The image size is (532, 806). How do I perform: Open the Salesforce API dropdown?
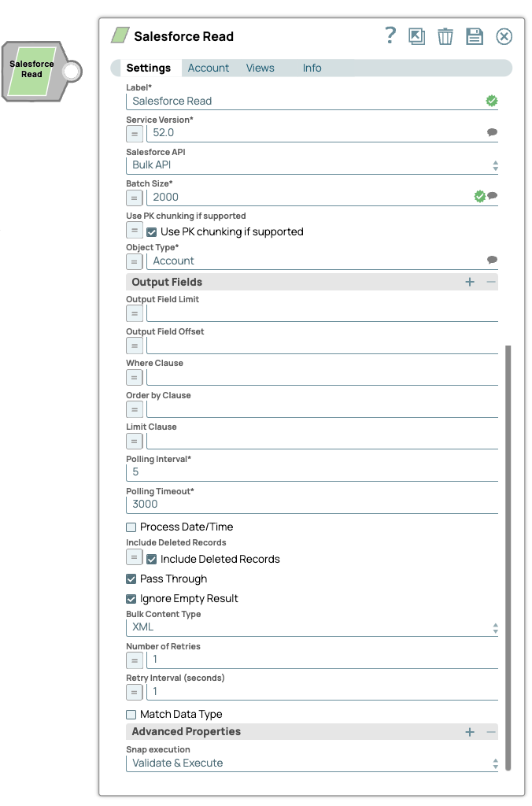pos(312,165)
